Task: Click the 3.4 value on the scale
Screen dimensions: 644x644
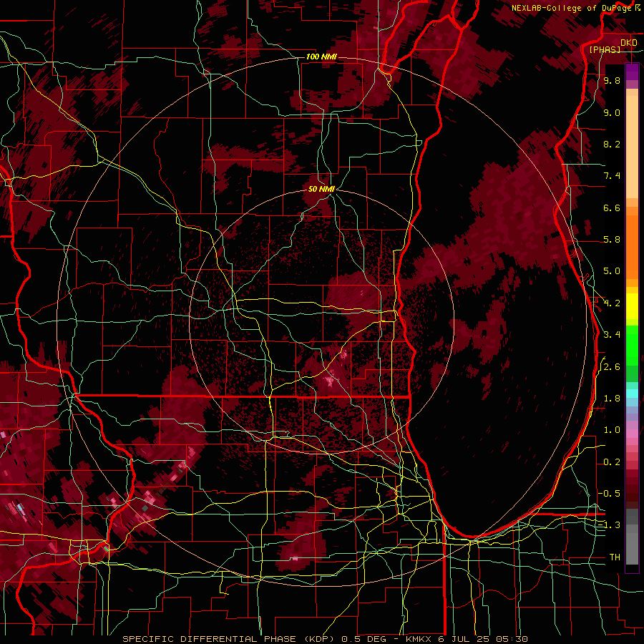Action: pyautogui.click(x=612, y=335)
